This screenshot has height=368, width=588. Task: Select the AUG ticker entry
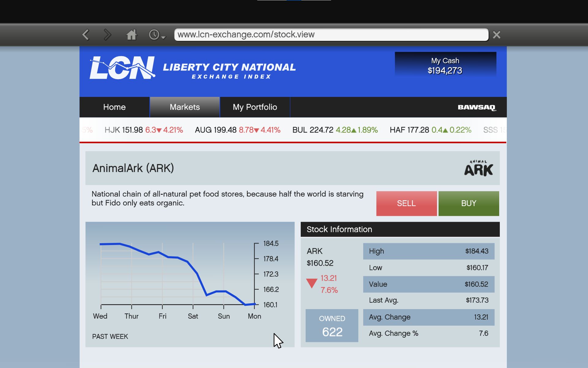pos(238,130)
